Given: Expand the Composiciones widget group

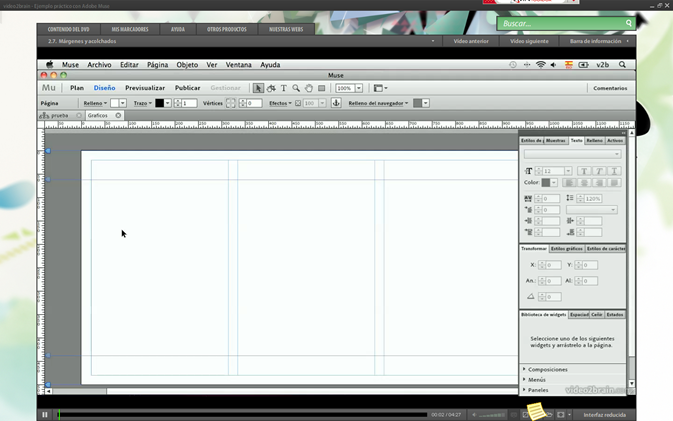Looking at the screenshot, I should point(545,369).
